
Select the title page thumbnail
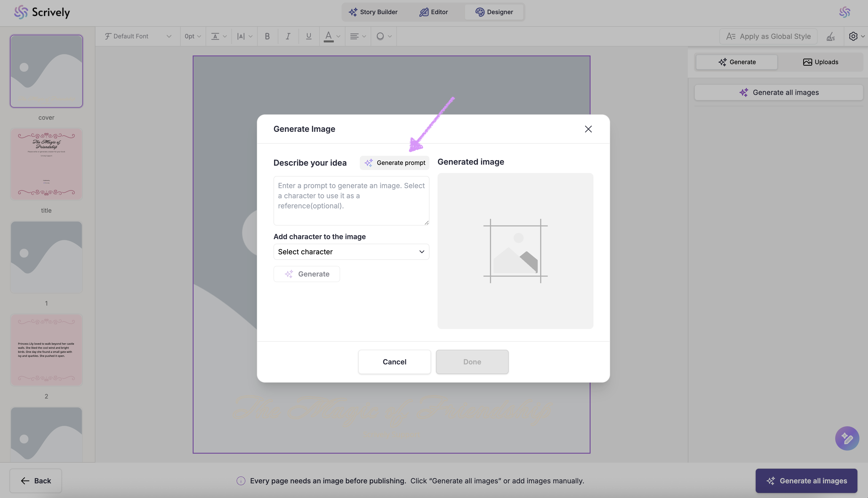pos(46,164)
